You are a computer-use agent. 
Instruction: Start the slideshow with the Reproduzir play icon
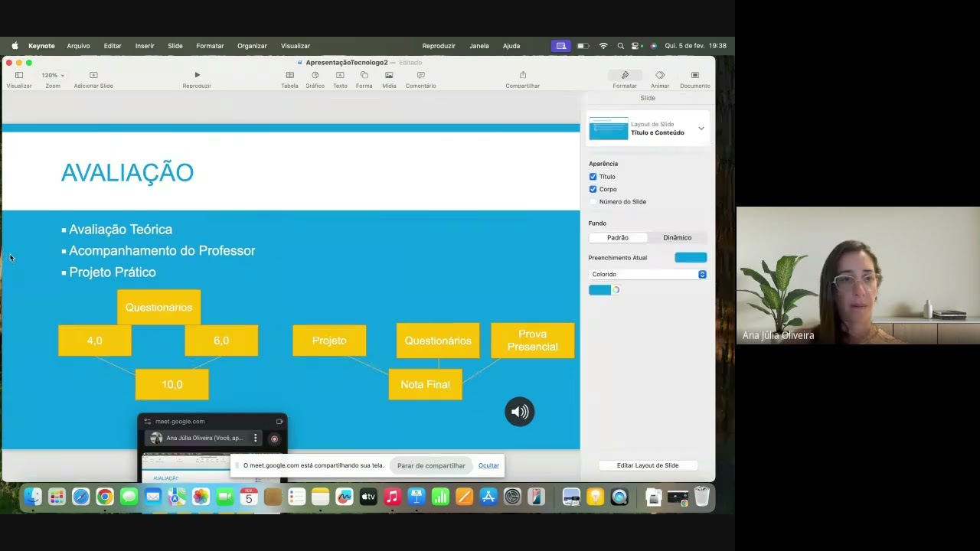coord(197,75)
